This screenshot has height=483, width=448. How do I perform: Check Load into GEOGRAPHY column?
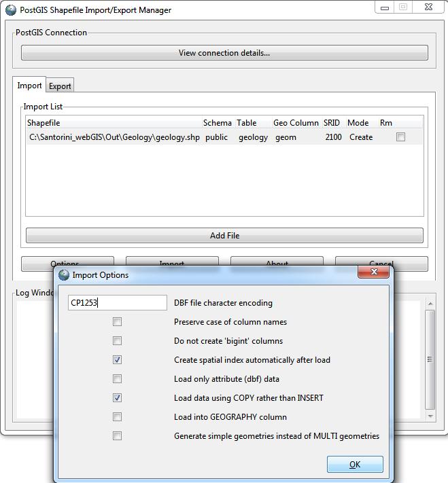click(117, 417)
